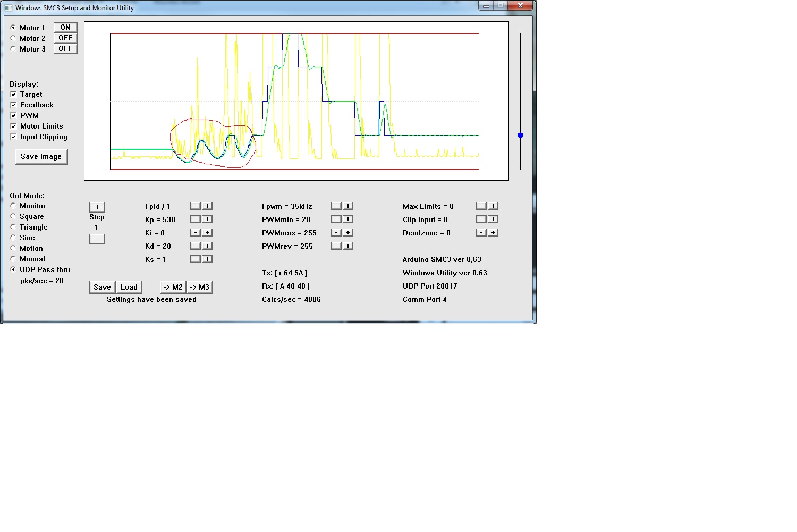Choose Sine output mode
This screenshot has height=532, width=797.
coord(13,238)
